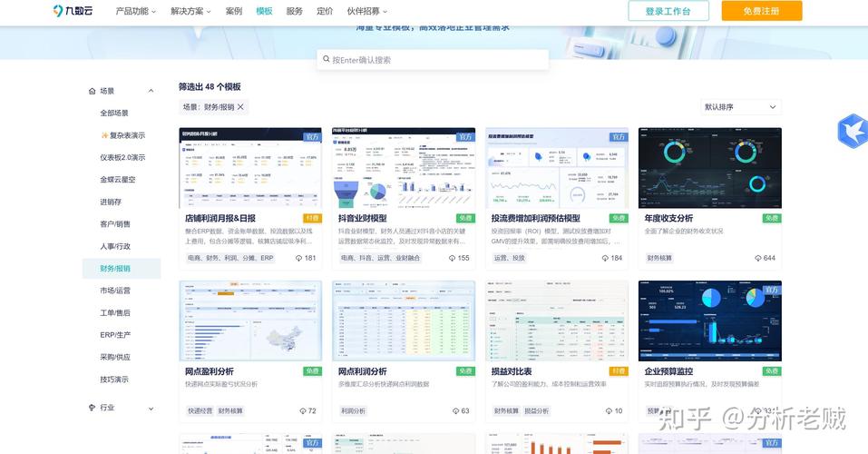Expand the 行业 section chevron

click(151, 409)
